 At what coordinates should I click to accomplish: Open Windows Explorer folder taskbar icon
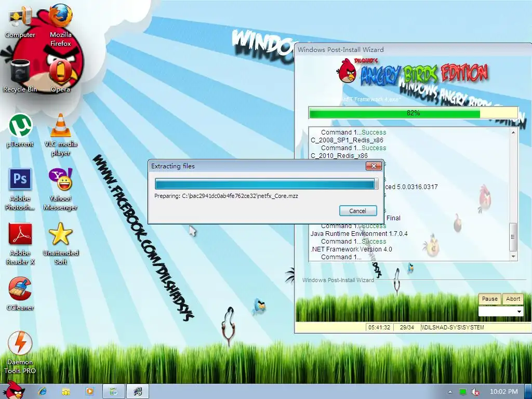(66, 391)
